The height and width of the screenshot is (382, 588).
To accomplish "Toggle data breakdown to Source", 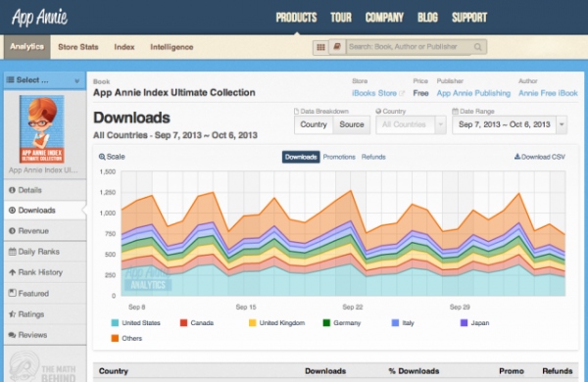I will coord(352,124).
